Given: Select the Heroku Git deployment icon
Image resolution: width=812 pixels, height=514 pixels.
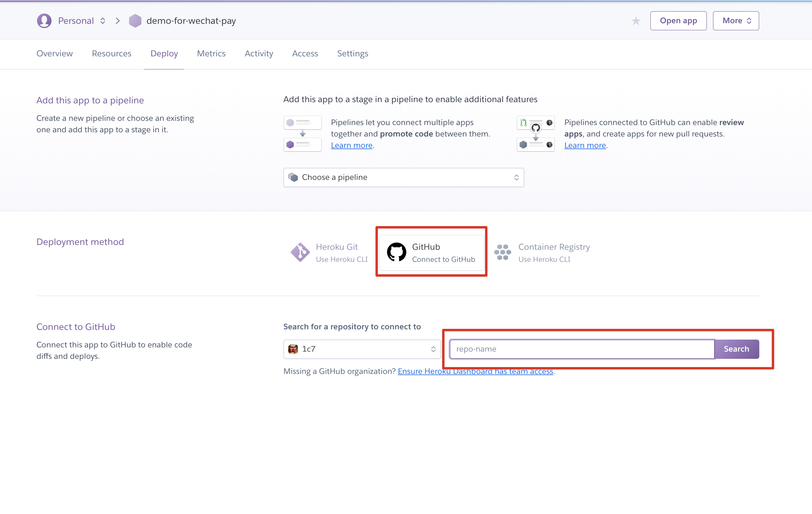Looking at the screenshot, I should (300, 252).
